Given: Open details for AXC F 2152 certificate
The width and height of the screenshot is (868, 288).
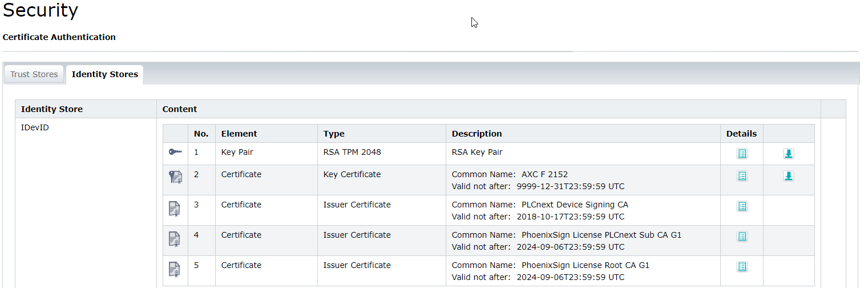Looking at the screenshot, I should point(742,176).
